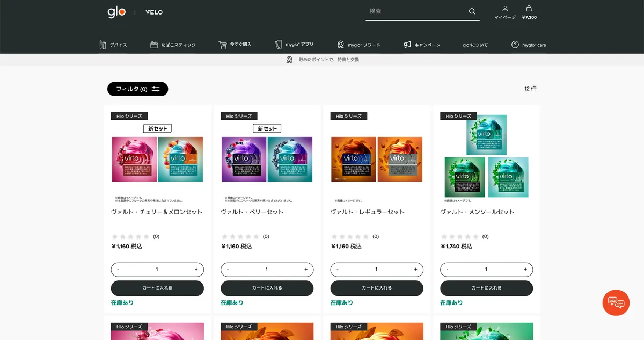Increase quantity for ベリーセット
The width and height of the screenshot is (644, 340).
[x=306, y=270]
